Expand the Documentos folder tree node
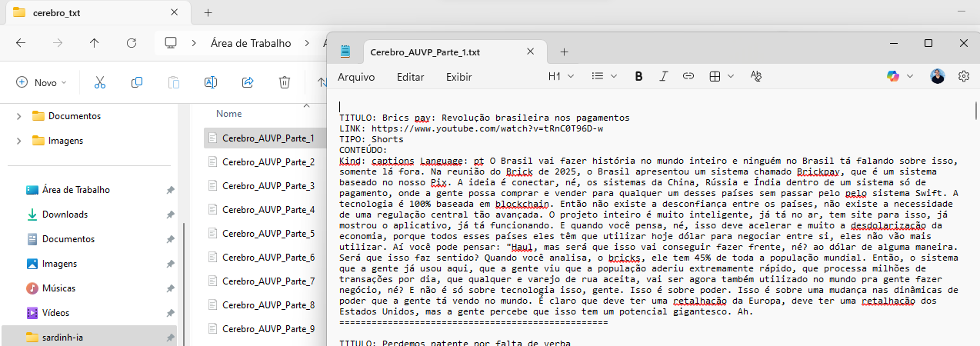This screenshot has width=980, height=346. coord(19,116)
